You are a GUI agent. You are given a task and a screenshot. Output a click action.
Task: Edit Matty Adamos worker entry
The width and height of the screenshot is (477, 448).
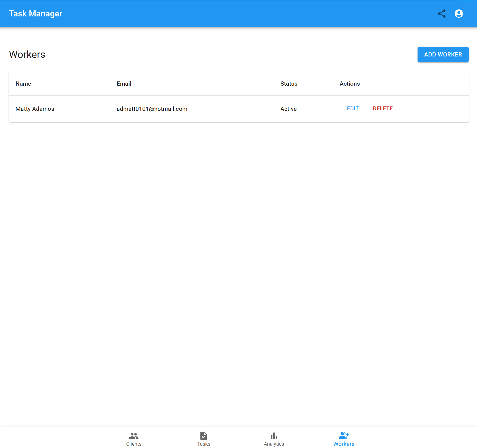tap(353, 109)
